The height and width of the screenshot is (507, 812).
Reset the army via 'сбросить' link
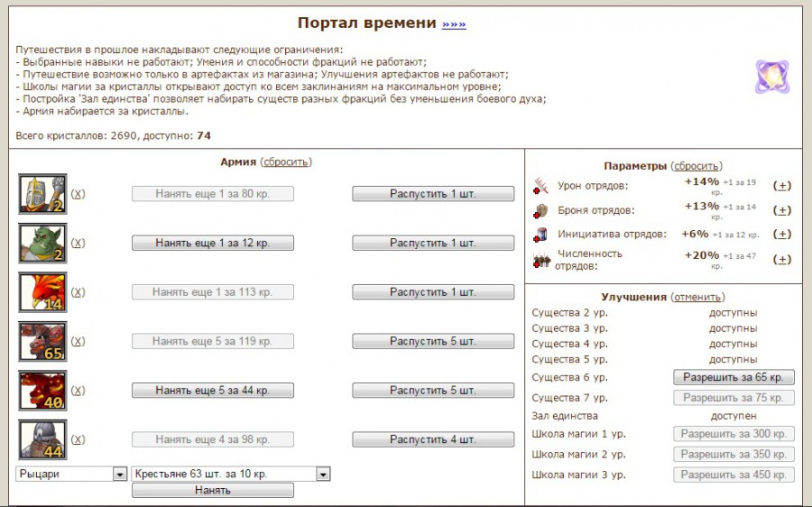tap(286, 161)
